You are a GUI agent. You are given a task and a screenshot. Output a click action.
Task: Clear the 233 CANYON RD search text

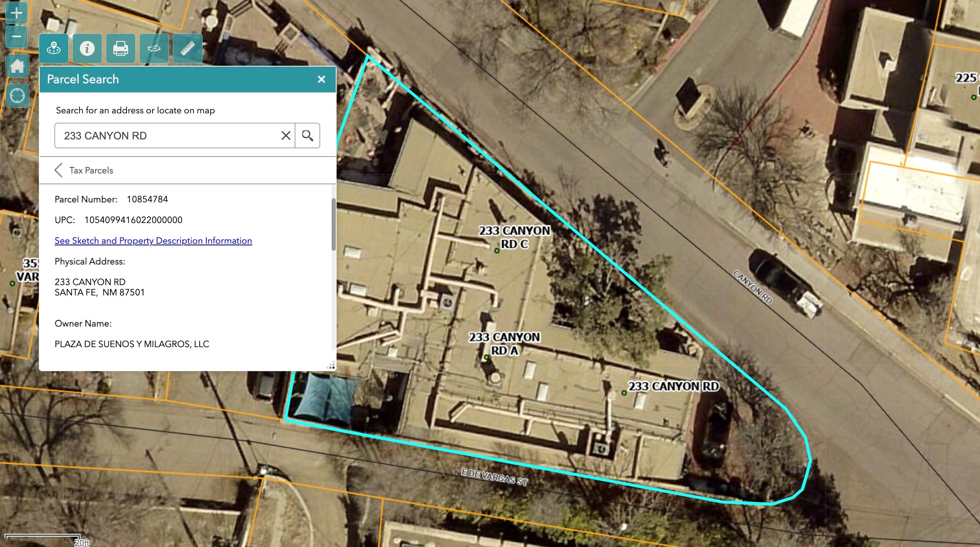tap(286, 136)
